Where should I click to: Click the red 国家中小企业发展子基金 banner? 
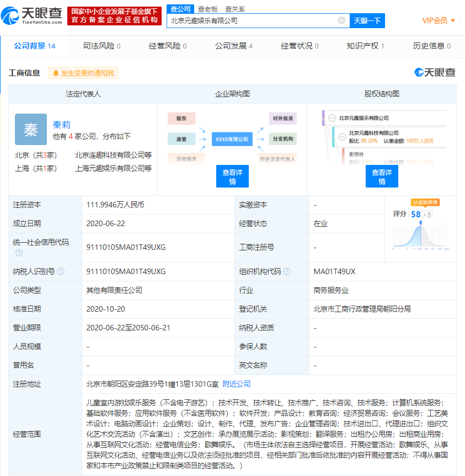pos(114,16)
